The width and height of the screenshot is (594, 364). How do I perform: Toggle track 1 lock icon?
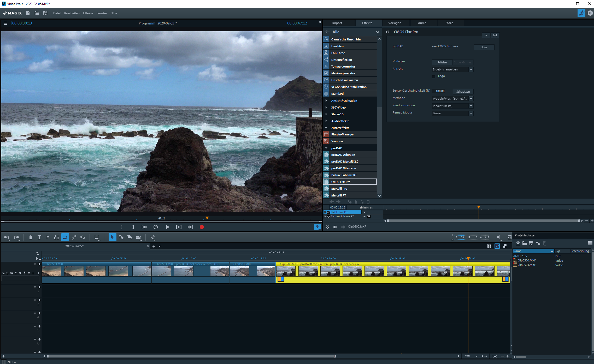(x=3, y=273)
